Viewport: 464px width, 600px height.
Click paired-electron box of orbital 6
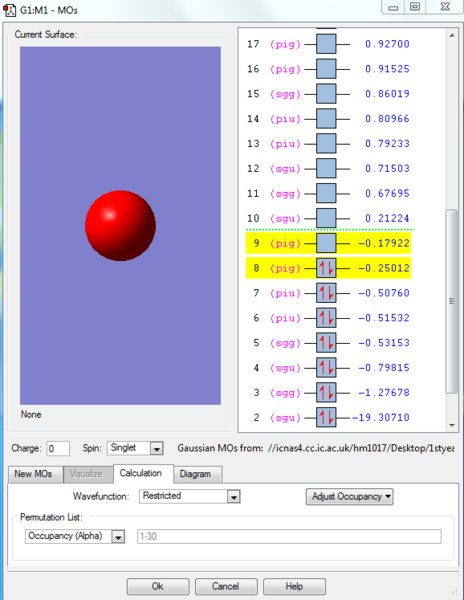tap(326, 318)
